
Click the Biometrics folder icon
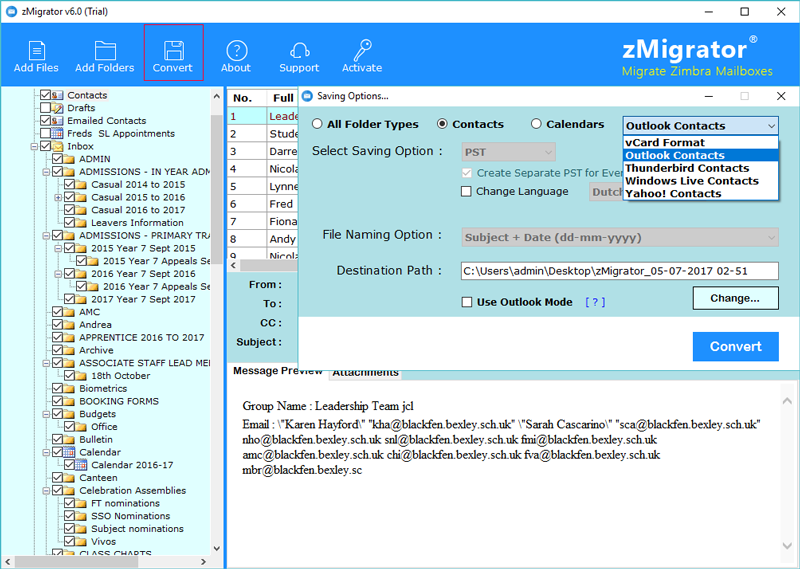pos(70,388)
